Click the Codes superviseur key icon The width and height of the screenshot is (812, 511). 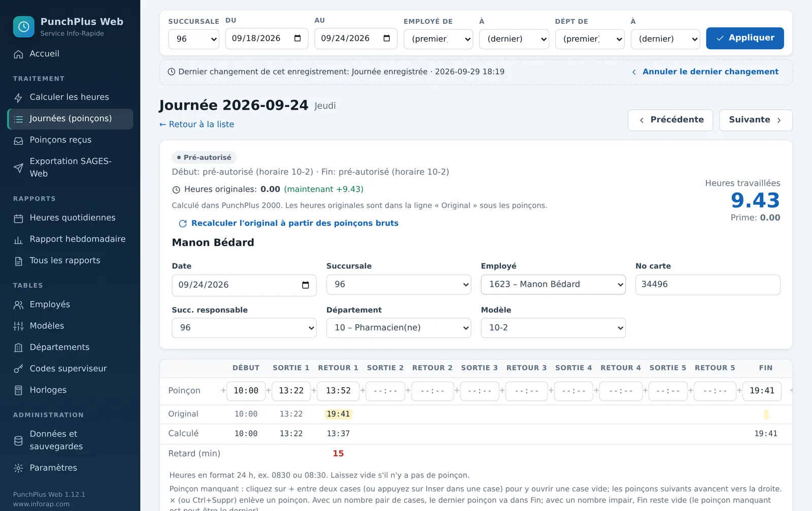[x=18, y=369]
